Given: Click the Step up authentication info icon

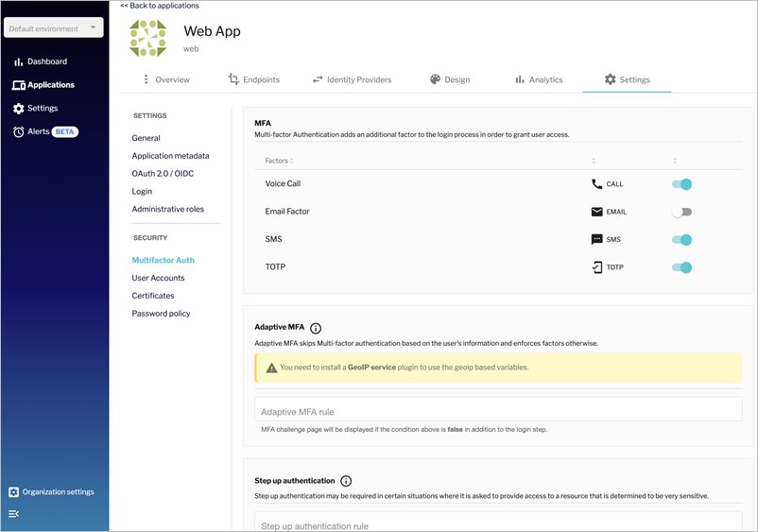Looking at the screenshot, I should (346, 481).
